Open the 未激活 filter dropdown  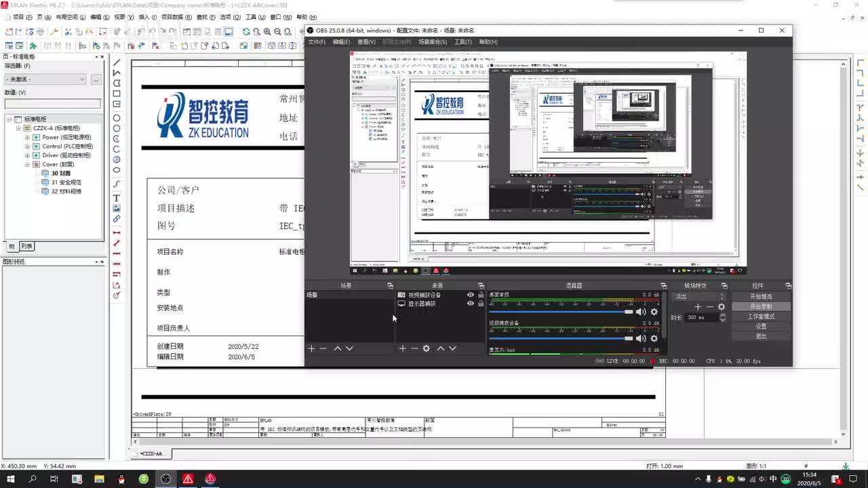tap(45, 79)
